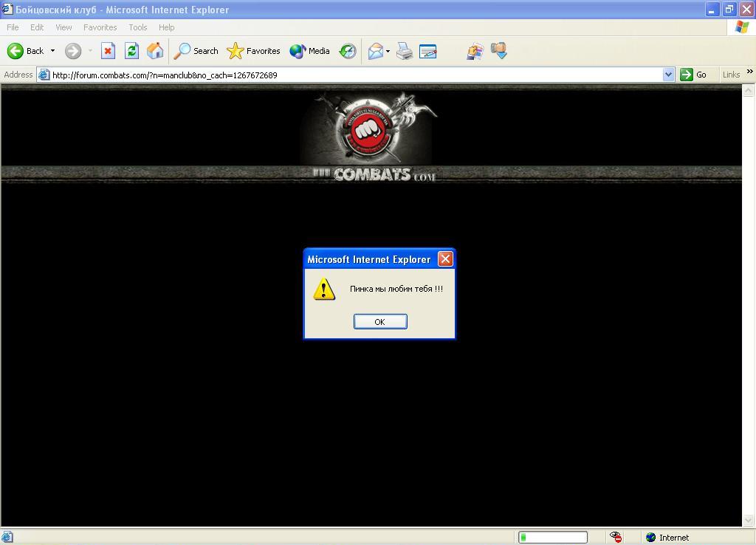Expand the Mail dropdown arrow
756x545 pixels.
point(388,51)
